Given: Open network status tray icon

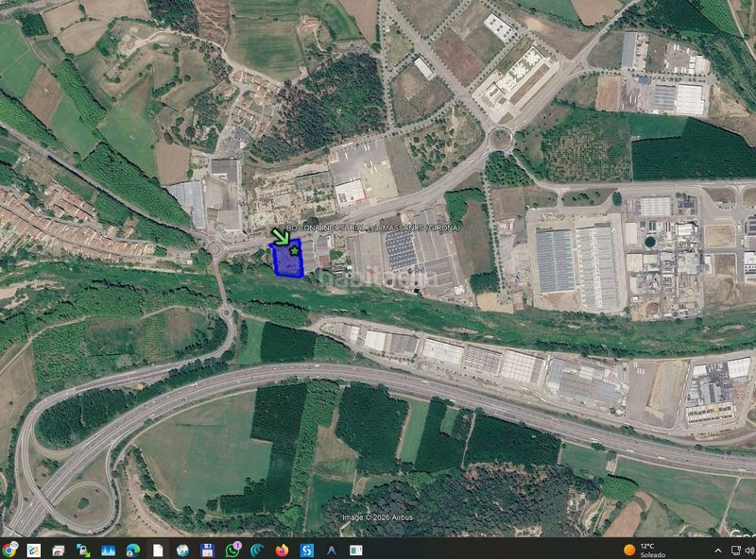Looking at the screenshot, I should point(736,551).
